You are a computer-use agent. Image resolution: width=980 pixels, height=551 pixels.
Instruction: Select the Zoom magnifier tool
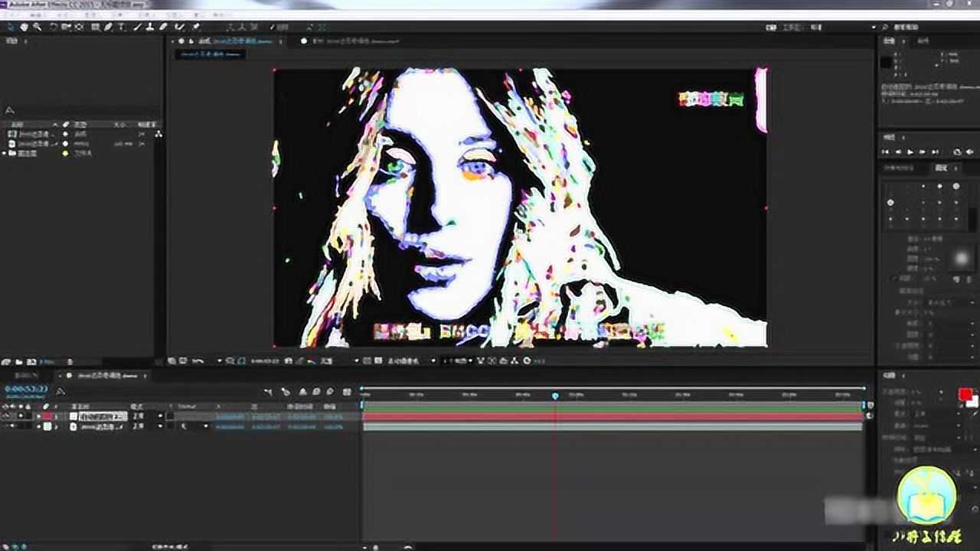pyautogui.click(x=37, y=27)
